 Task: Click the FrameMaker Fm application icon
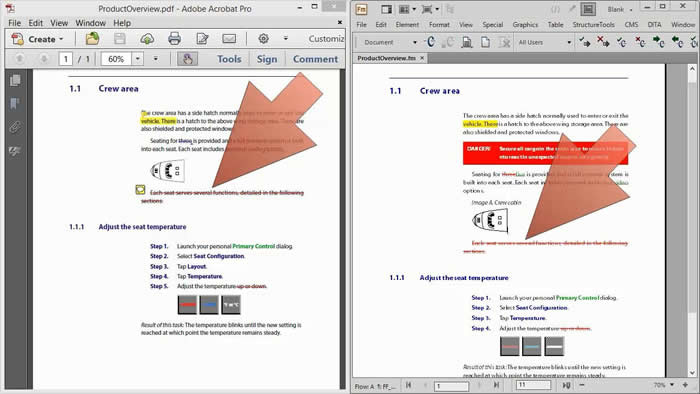[x=361, y=9]
